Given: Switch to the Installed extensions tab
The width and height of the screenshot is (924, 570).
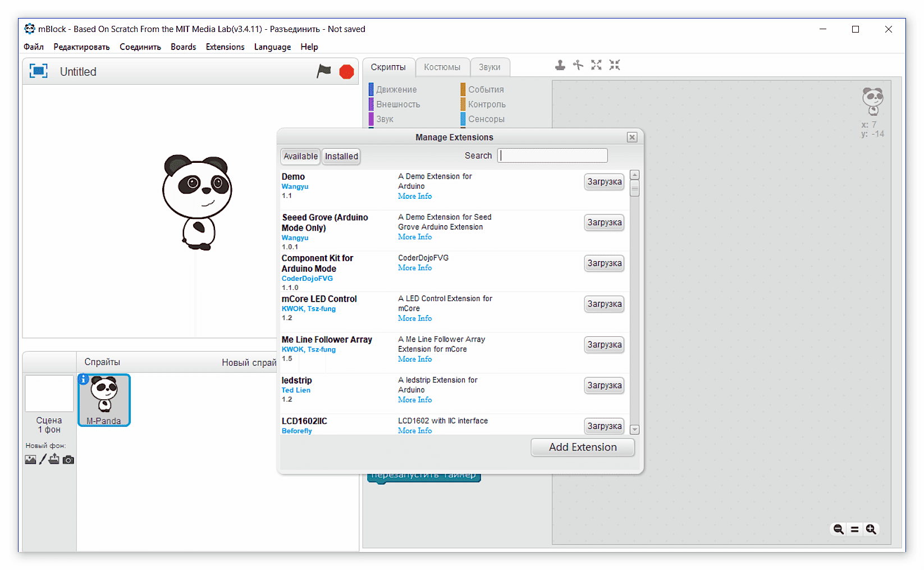Looking at the screenshot, I should point(341,156).
